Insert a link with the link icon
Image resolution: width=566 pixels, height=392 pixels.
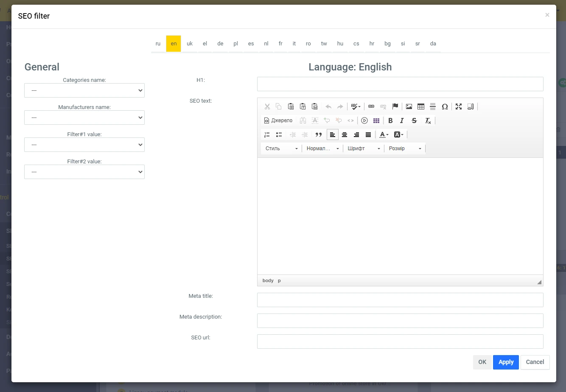pos(371,106)
